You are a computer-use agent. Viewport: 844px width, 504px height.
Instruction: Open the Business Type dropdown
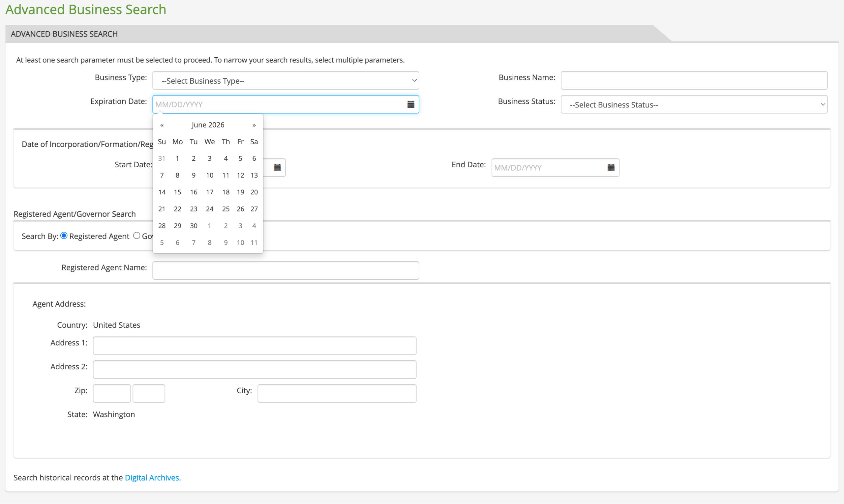click(x=286, y=80)
